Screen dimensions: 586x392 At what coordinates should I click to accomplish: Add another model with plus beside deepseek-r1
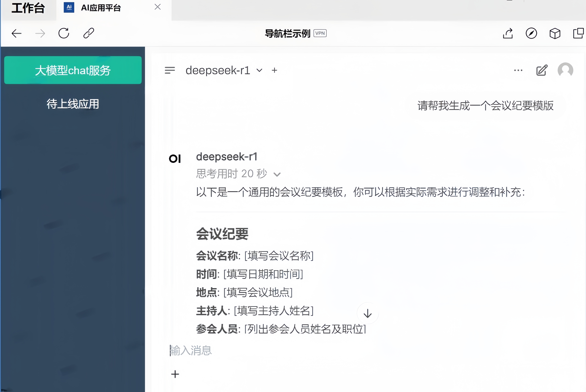tap(274, 70)
